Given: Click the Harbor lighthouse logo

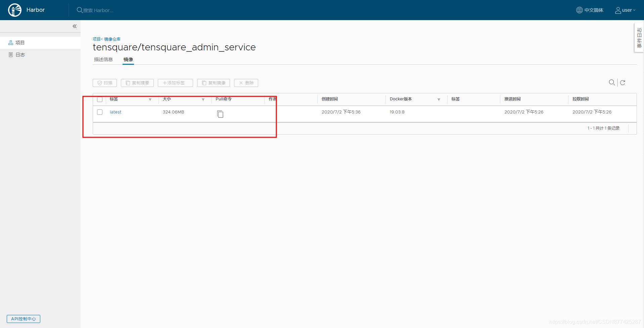Looking at the screenshot, I should coord(15,10).
